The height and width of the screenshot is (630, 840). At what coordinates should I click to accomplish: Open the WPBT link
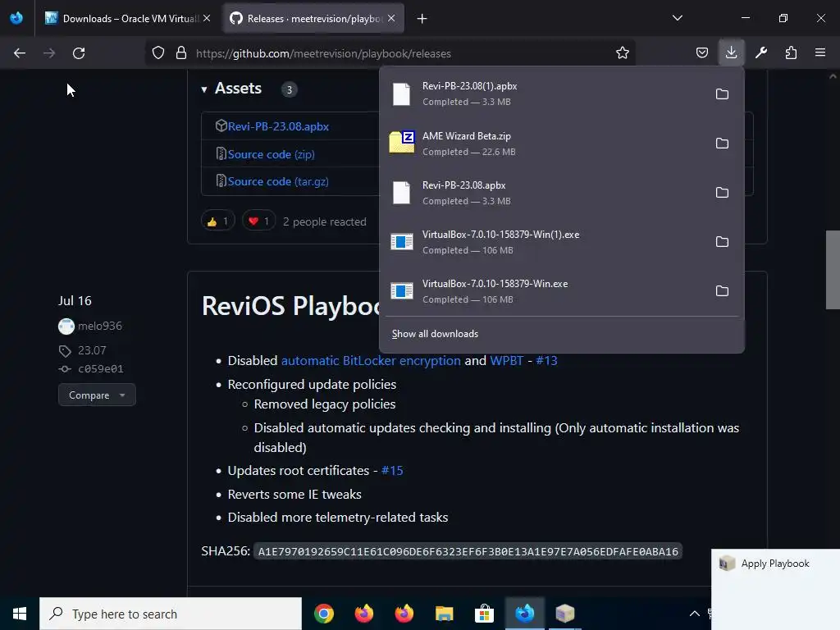[x=506, y=361]
